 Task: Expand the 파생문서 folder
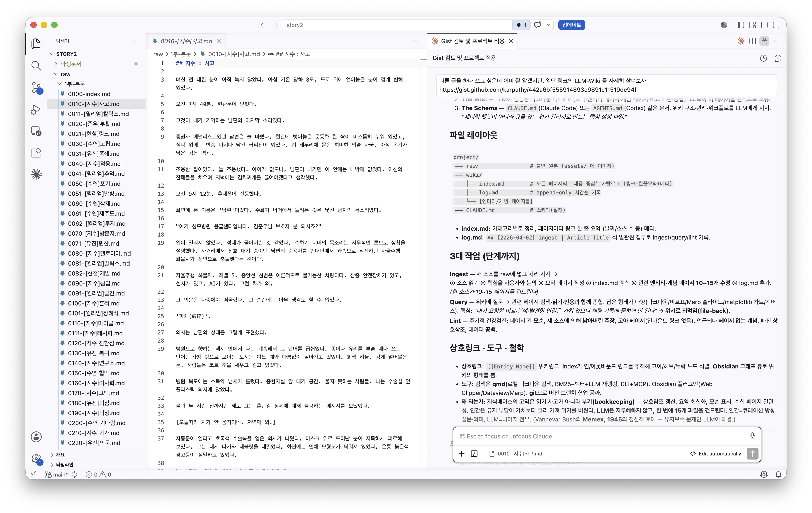click(x=71, y=64)
